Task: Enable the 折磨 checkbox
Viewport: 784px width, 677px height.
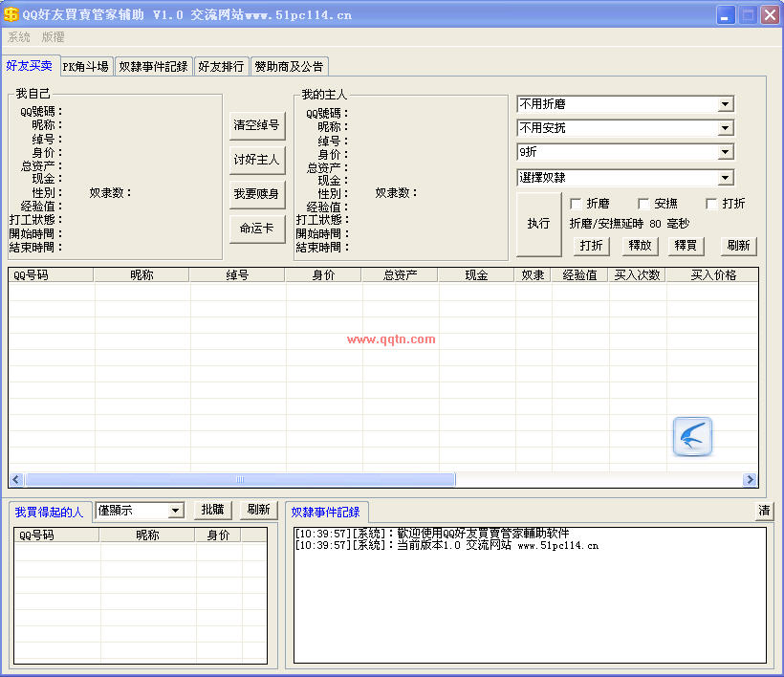Action: coord(576,204)
